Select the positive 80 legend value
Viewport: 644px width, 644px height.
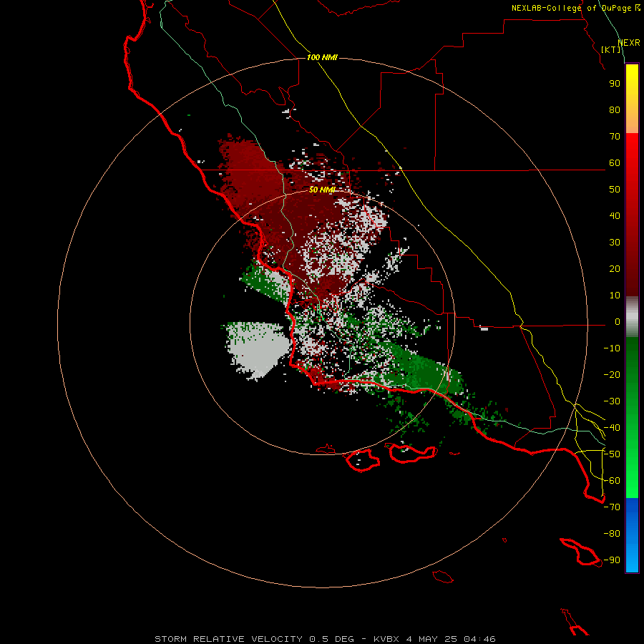click(615, 110)
